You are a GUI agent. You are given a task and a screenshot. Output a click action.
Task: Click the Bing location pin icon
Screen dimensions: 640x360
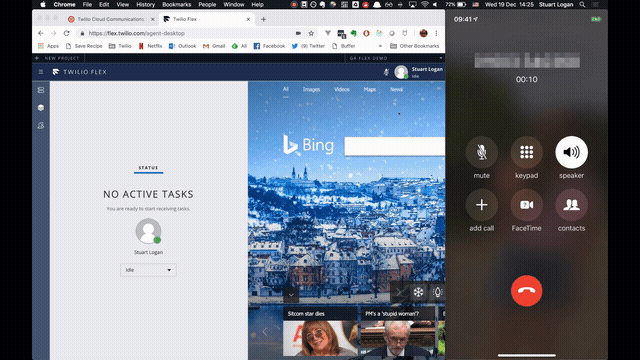point(437,292)
